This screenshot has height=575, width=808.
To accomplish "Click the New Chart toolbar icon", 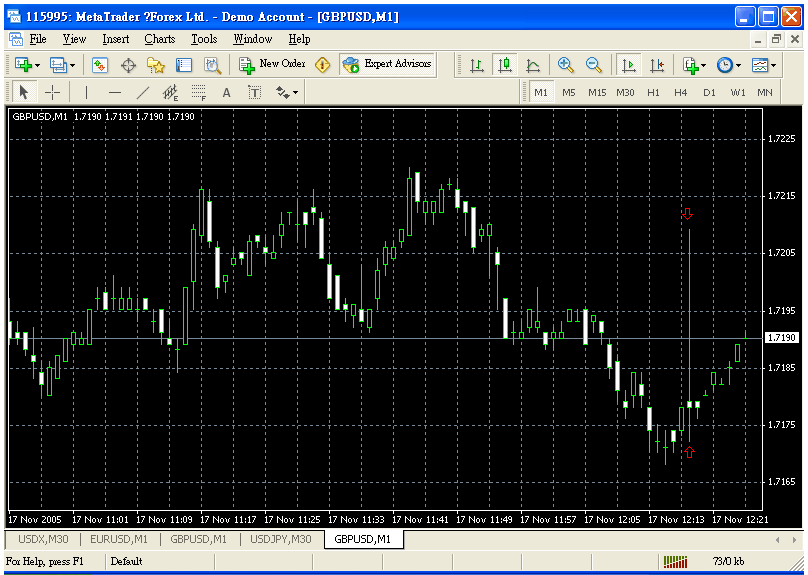I will point(24,65).
